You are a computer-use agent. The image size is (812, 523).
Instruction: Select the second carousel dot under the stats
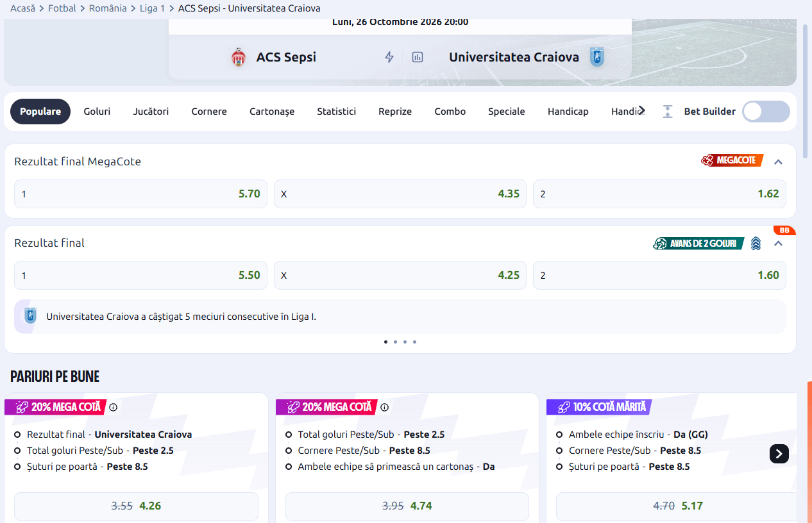coord(395,342)
